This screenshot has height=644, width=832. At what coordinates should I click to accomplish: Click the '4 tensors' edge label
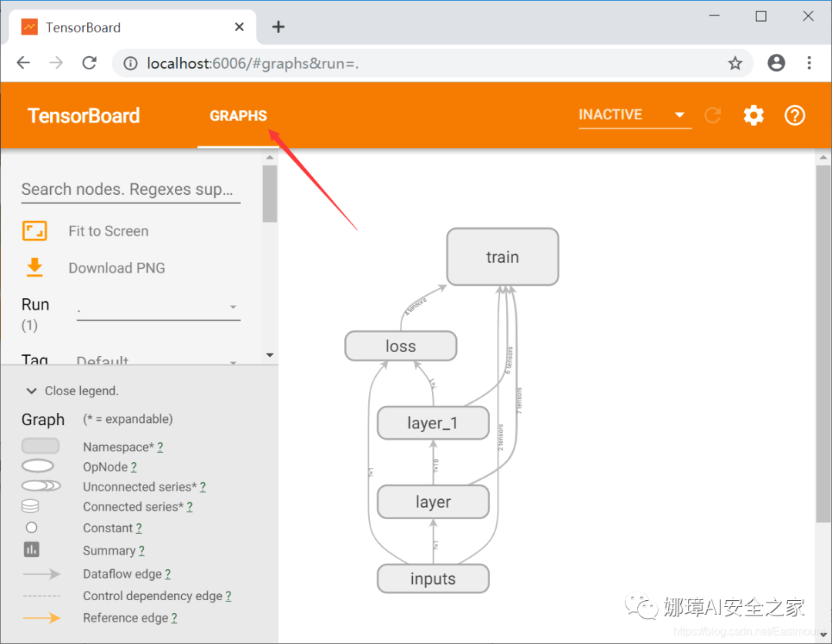415,307
